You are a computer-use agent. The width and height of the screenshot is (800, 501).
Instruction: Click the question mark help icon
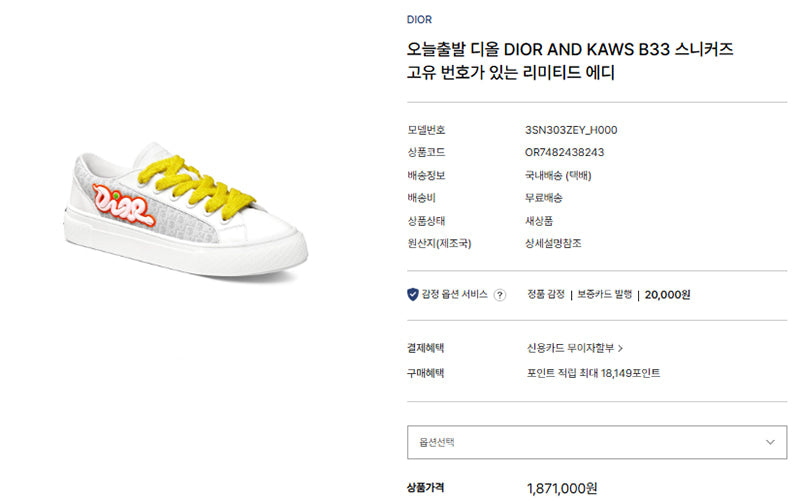(x=500, y=295)
